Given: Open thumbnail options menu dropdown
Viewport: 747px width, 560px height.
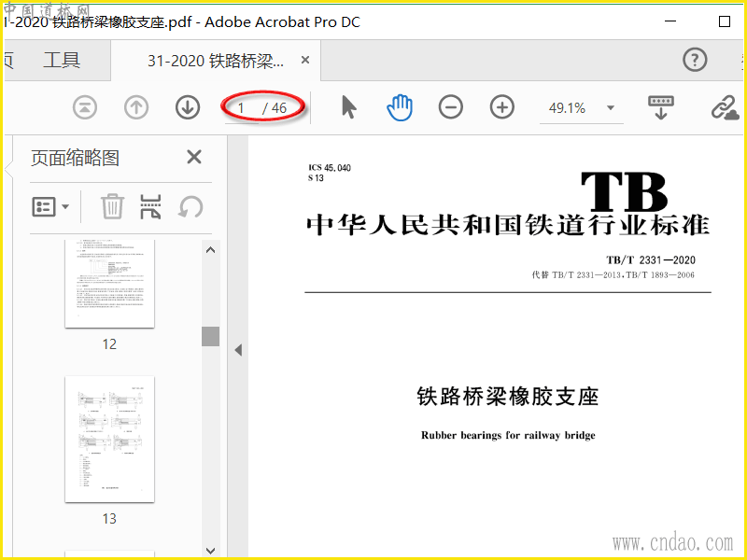Looking at the screenshot, I should point(50,206).
